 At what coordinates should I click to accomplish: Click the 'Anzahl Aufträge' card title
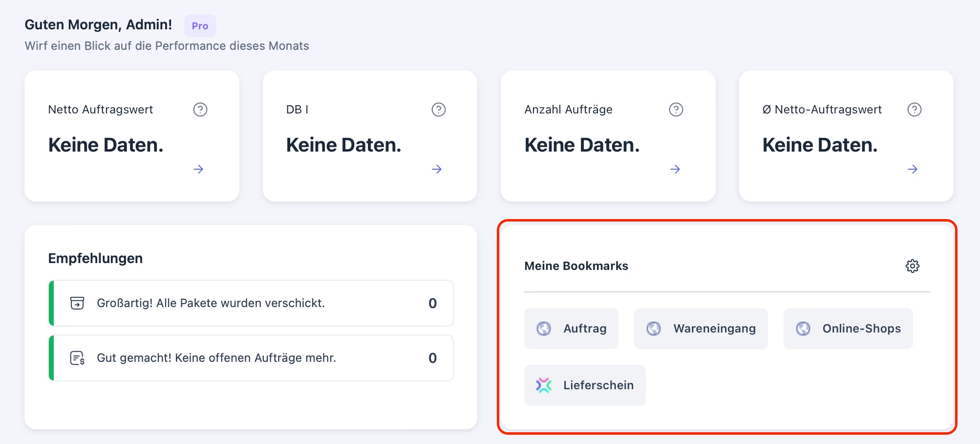(568, 110)
